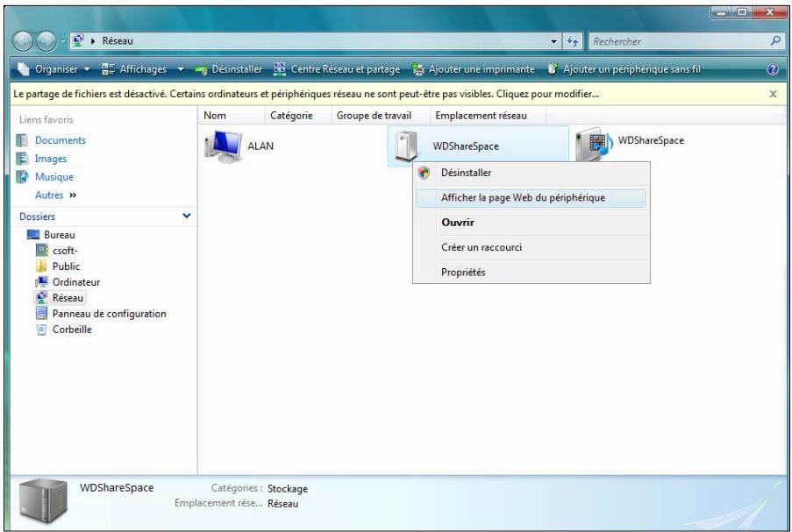Screen dimensions: 792x532
Task: Click the Stockage category value
Action: click(288, 488)
